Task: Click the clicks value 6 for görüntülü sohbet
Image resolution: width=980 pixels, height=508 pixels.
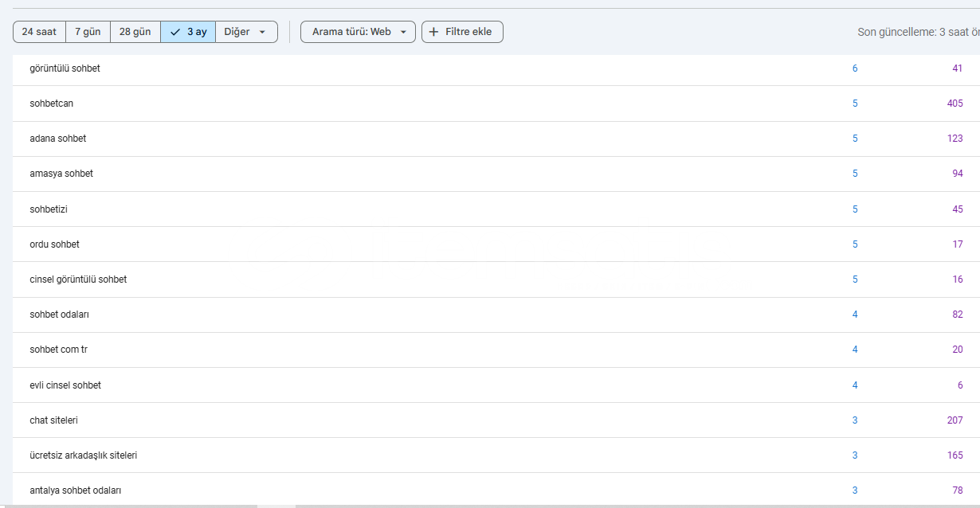Action: point(855,68)
